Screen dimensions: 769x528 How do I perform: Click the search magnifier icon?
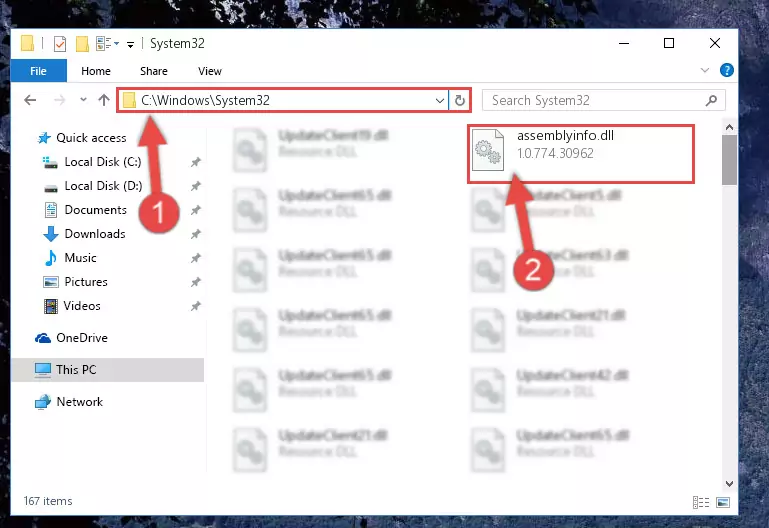click(x=711, y=101)
